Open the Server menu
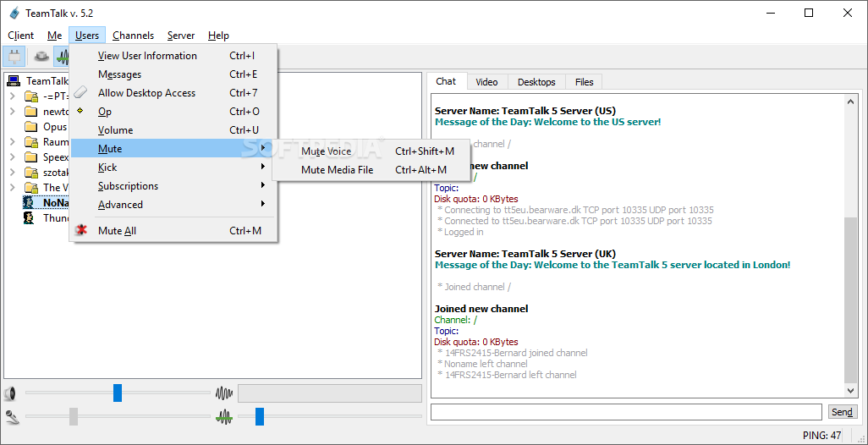This screenshot has height=445, width=868. [x=181, y=36]
